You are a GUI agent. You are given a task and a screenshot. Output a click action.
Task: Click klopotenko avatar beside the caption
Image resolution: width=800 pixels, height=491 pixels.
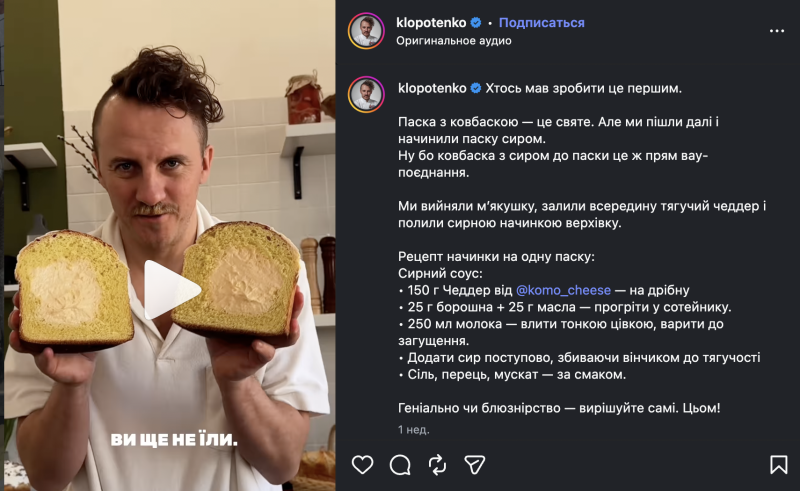(366, 94)
